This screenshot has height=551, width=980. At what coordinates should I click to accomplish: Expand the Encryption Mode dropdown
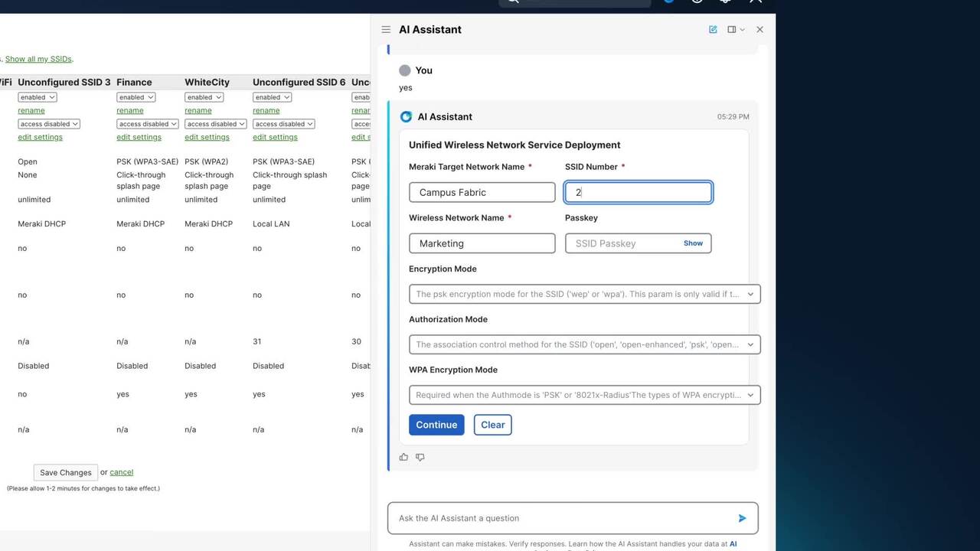585,294
